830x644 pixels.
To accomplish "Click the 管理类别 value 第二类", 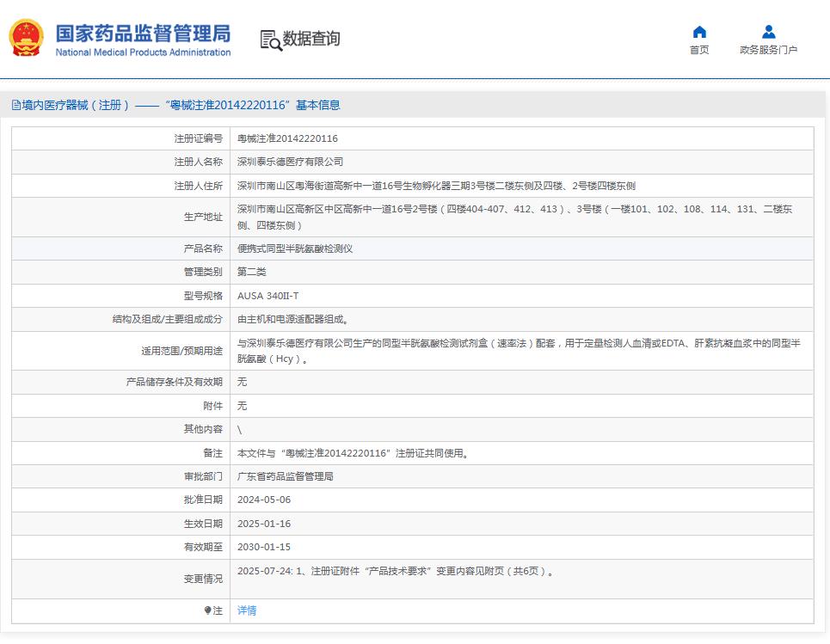I will point(252,272).
